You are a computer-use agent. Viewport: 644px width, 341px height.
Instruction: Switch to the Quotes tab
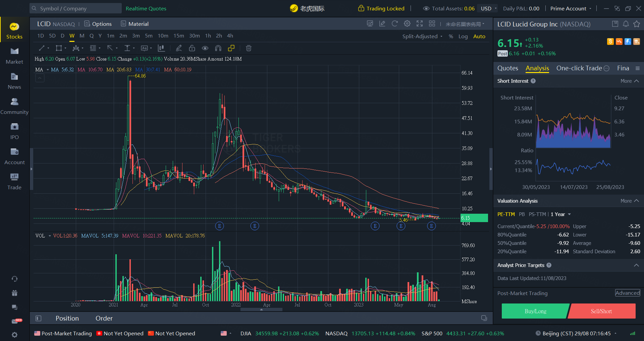[507, 68]
